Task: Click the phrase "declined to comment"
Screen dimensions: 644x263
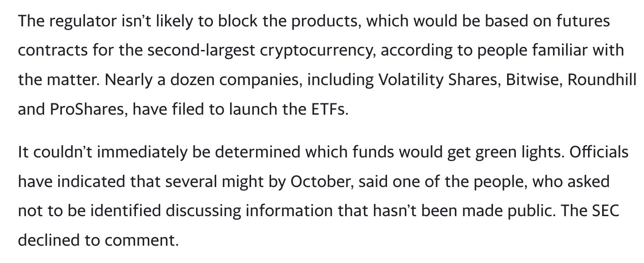Action: (97, 240)
